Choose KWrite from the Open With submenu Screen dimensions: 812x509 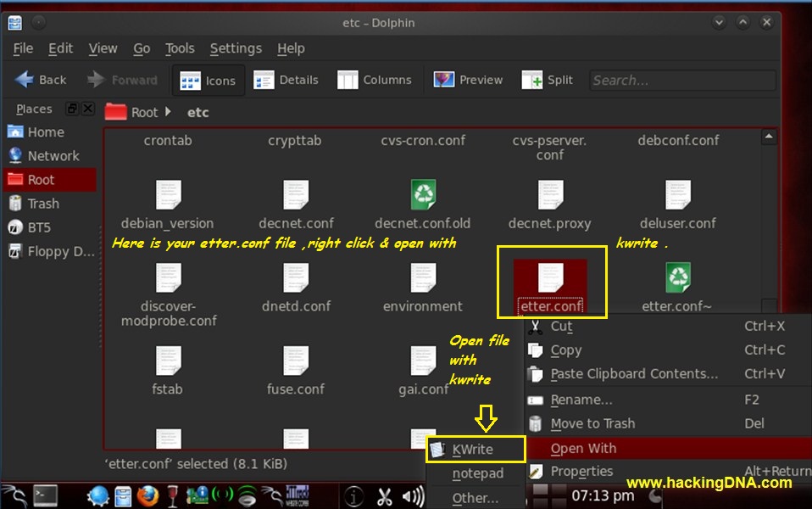(x=476, y=449)
